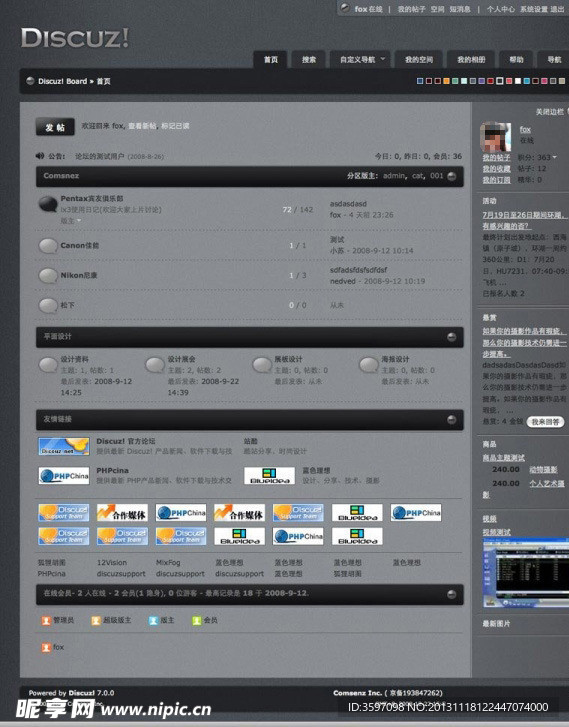Click the green 会员 legend icon
The height and width of the screenshot is (727, 569).
click(x=197, y=620)
